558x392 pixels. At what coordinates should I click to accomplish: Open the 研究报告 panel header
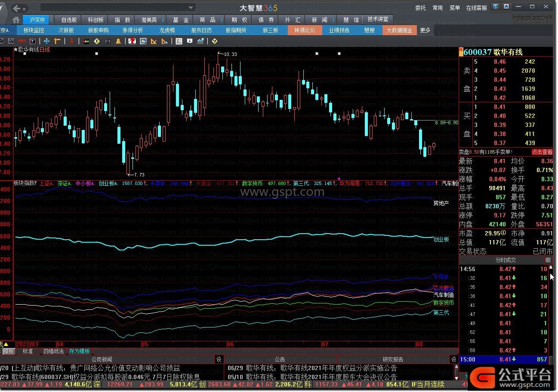coord(393,359)
